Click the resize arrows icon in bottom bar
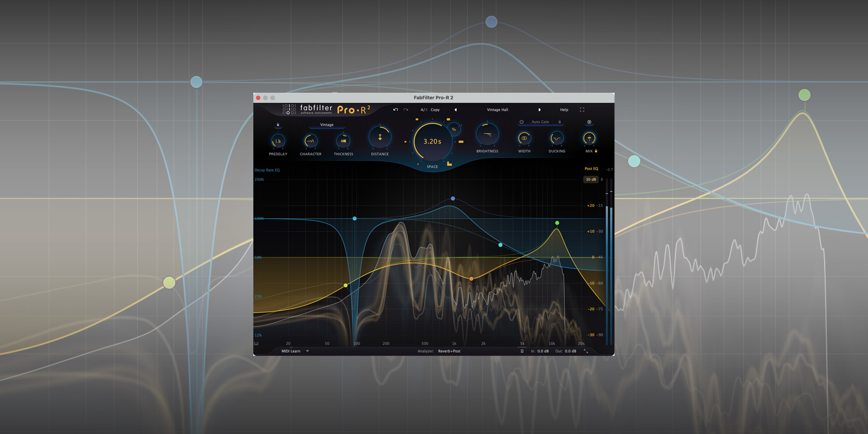Screen dimensions: 868x434 [586, 351]
